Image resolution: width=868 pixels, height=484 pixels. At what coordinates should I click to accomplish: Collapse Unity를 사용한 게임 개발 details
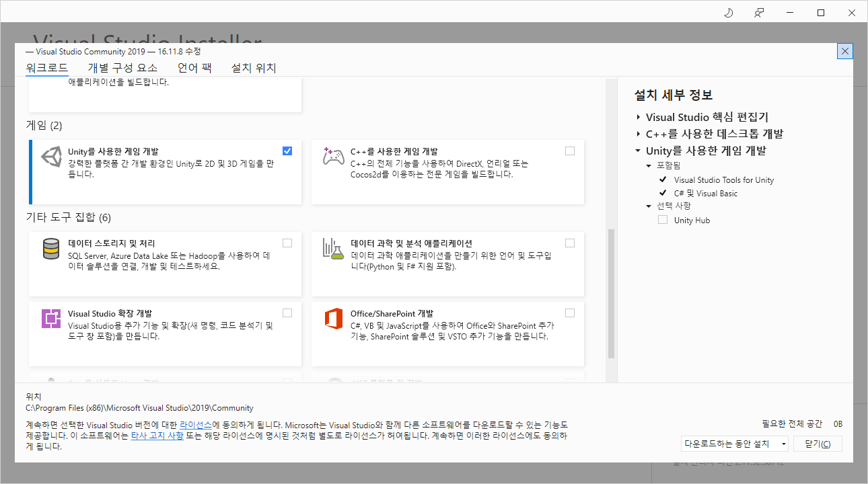click(638, 151)
